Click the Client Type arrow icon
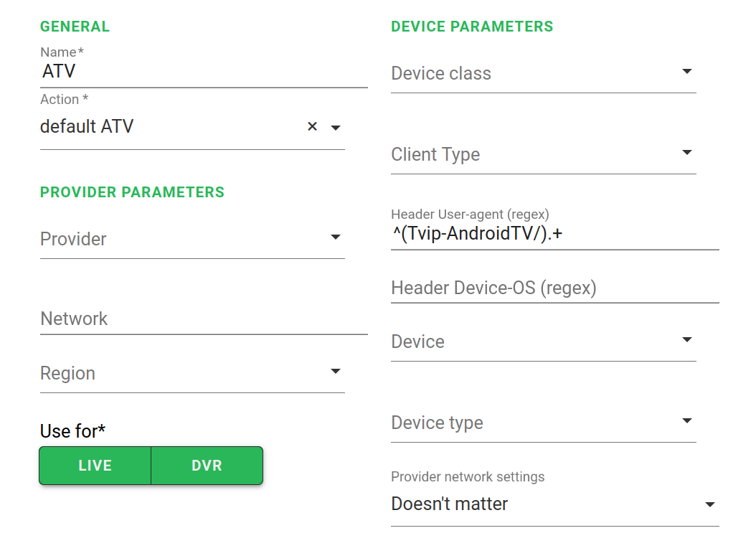Screen dimensions: 756x556 click(x=686, y=153)
